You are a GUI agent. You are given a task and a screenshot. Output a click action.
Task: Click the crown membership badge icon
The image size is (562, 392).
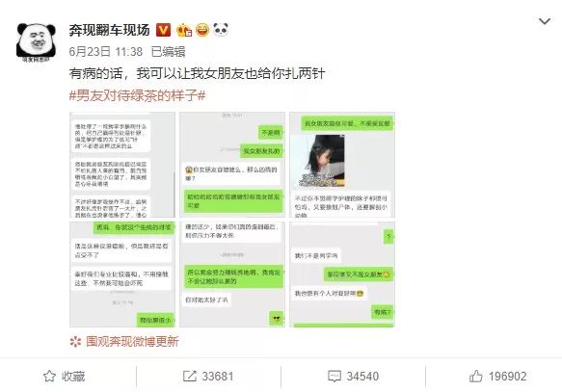click(x=184, y=30)
